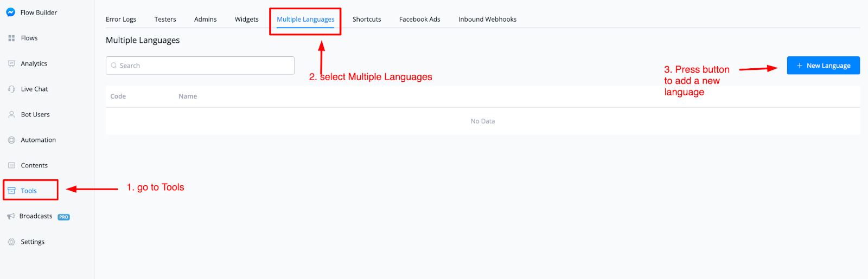Open the Widgets tab

click(247, 19)
